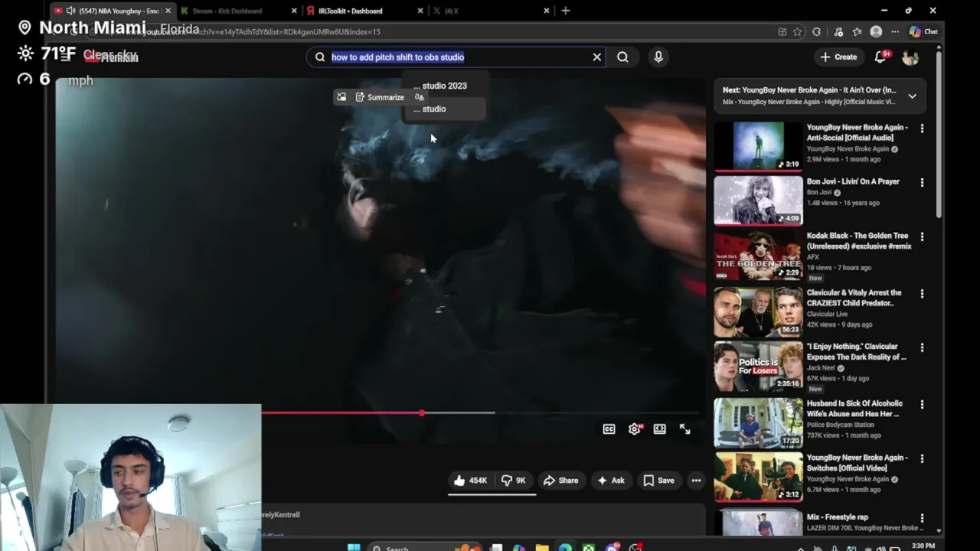Click the Share button
This screenshot has height=551, width=980.
pyautogui.click(x=560, y=481)
